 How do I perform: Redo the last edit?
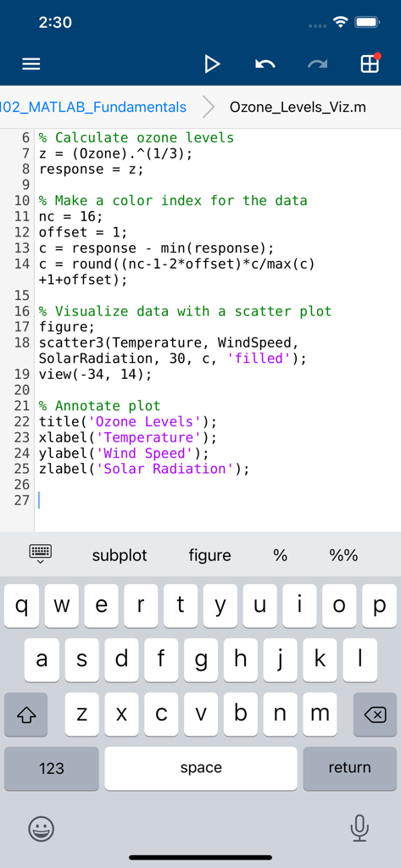[x=317, y=64]
